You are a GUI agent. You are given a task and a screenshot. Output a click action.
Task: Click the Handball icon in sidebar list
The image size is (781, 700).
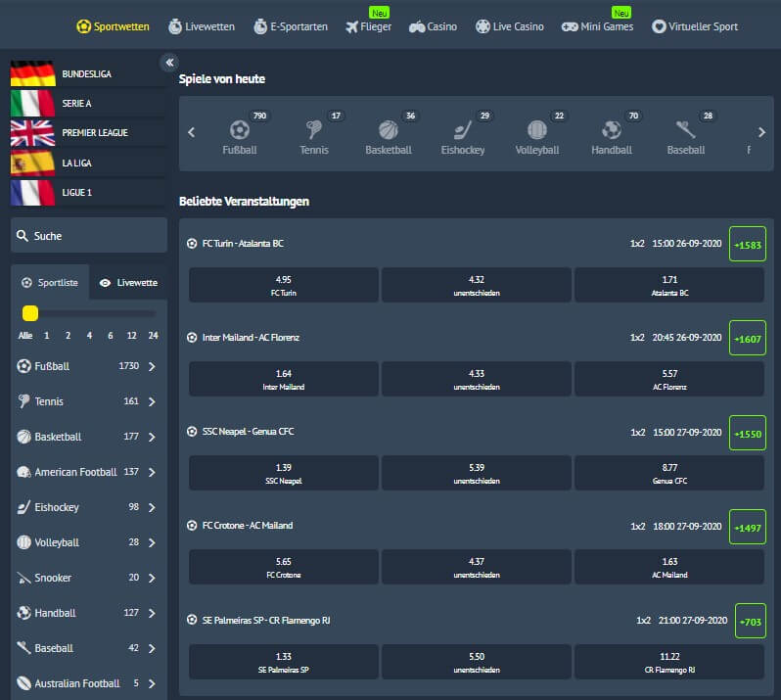[23, 613]
